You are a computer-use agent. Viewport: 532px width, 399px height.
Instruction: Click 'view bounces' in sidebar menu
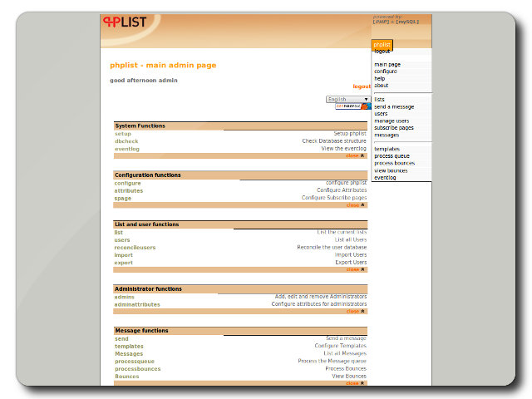[x=391, y=170]
